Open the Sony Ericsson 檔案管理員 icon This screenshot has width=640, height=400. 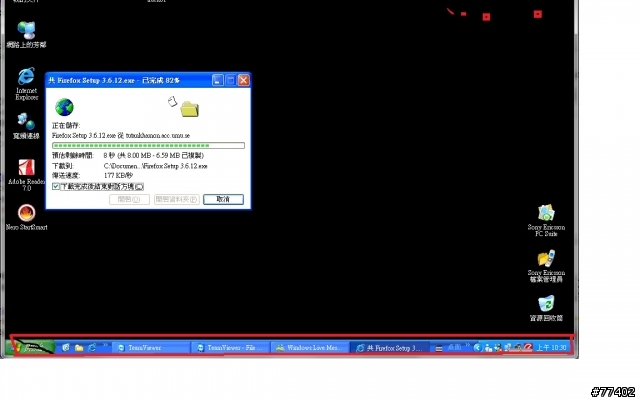coord(546,266)
